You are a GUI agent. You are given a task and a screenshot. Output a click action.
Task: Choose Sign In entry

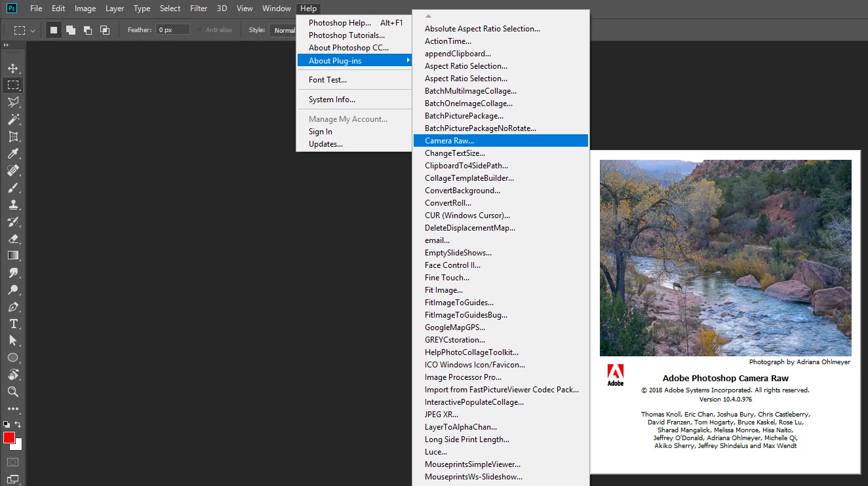tap(354, 132)
